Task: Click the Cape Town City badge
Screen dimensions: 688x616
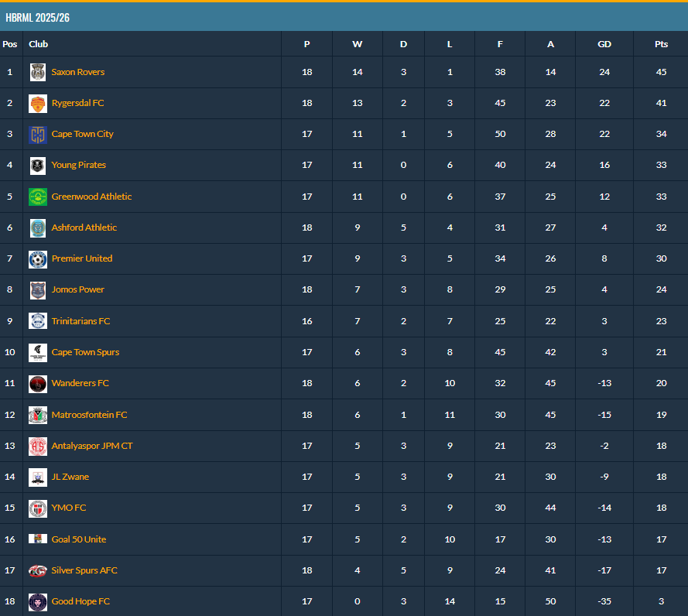Action: [x=37, y=135]
